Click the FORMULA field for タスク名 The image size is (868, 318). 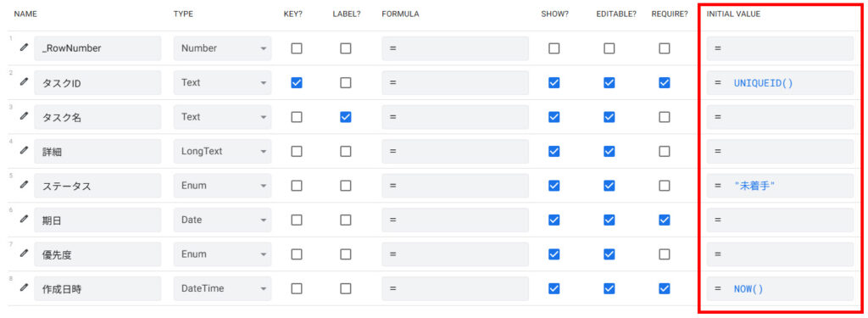click(x=455, y=117)
